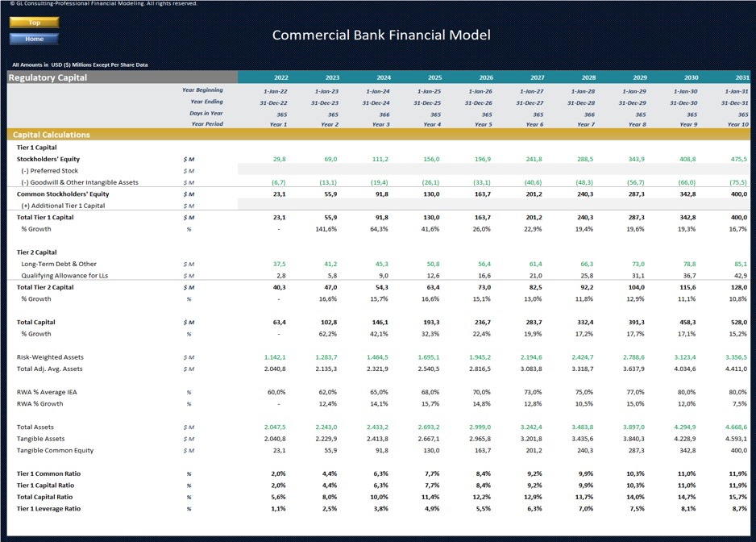Select the 2022 column header
Screen dimensions: 756x542
pos(280,77)
